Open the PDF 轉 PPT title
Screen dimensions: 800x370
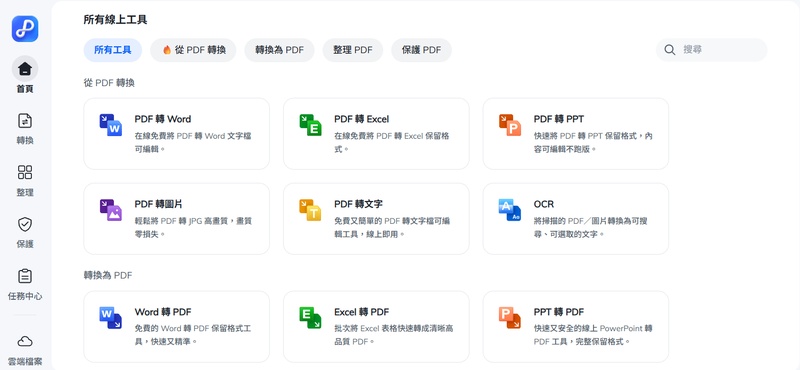pos(559,119)
